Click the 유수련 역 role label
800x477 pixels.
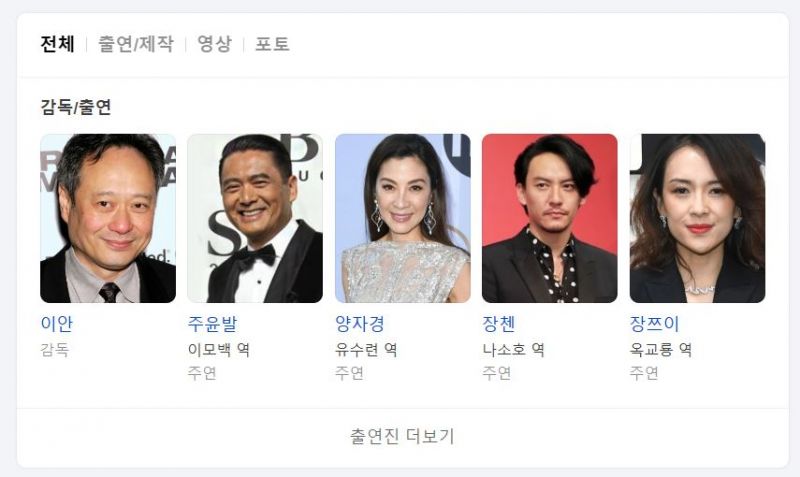click(366, 350)
